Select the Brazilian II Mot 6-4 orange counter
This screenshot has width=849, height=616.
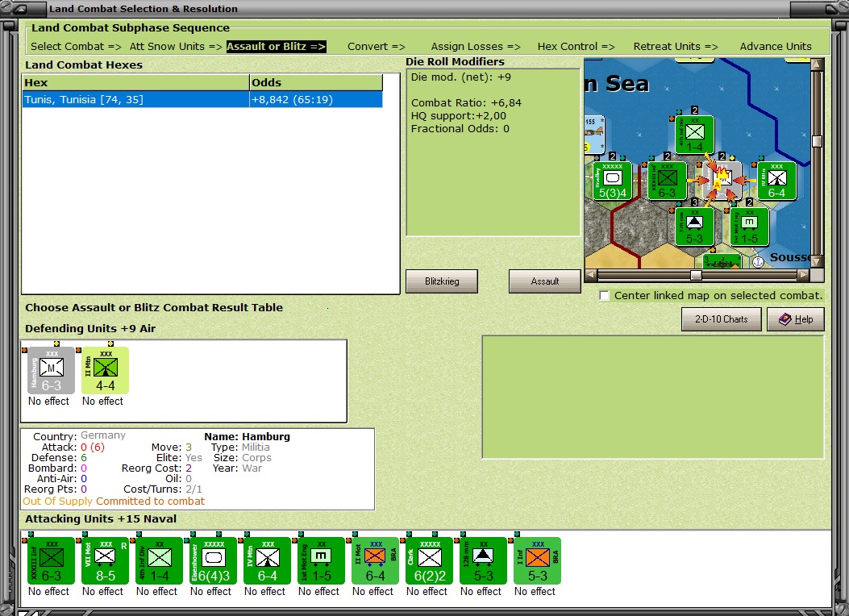pos(372,560)
